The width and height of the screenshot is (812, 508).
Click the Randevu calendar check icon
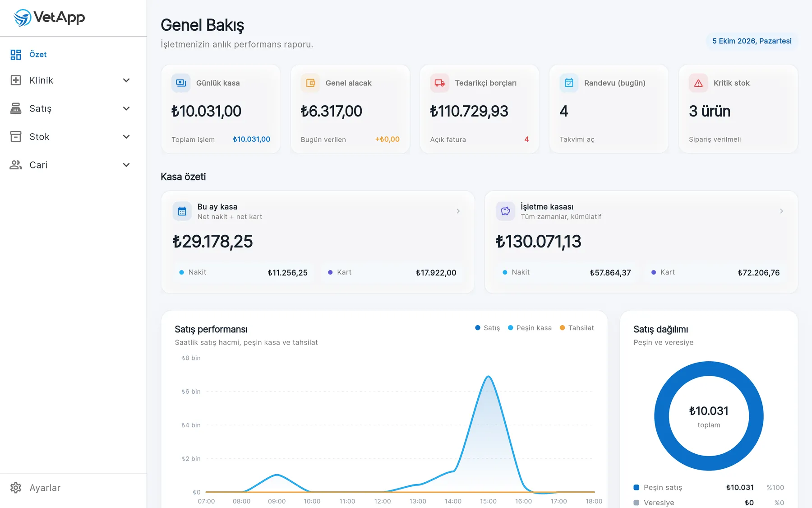(x=569, y=83)
